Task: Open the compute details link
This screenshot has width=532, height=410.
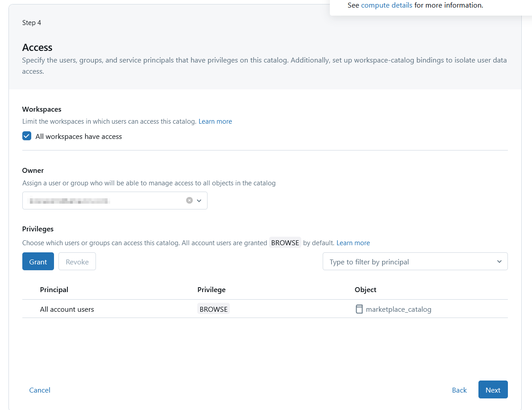Action: [x=387, y=5]
